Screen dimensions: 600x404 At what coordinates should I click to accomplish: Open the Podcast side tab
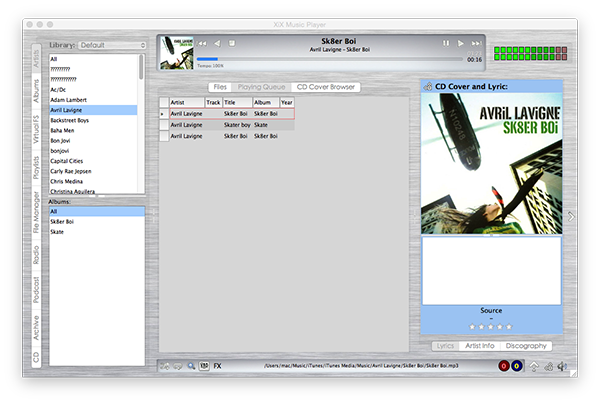[36, 290]
